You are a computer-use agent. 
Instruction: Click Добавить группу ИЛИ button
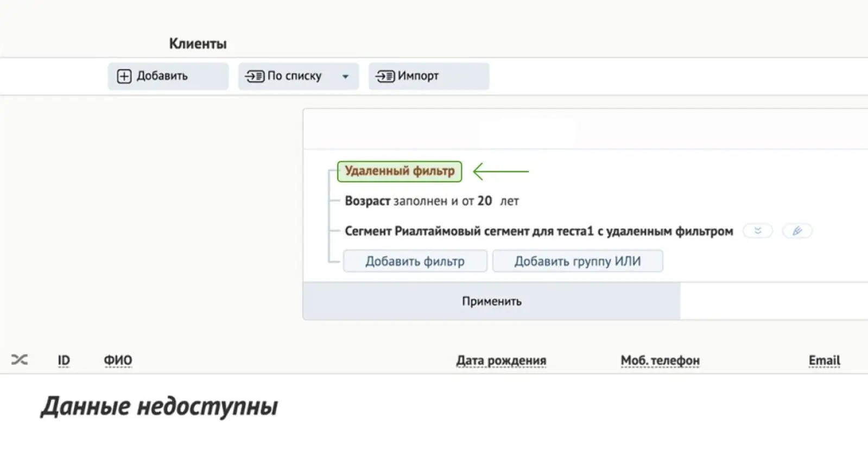pyautogui.click(x=578, y=261)
